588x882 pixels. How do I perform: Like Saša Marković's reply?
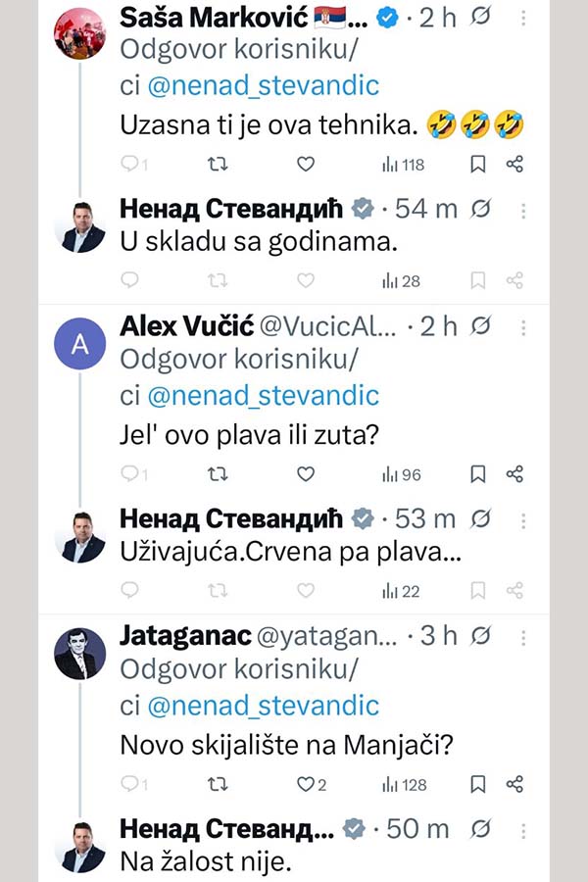coord(306,165)
